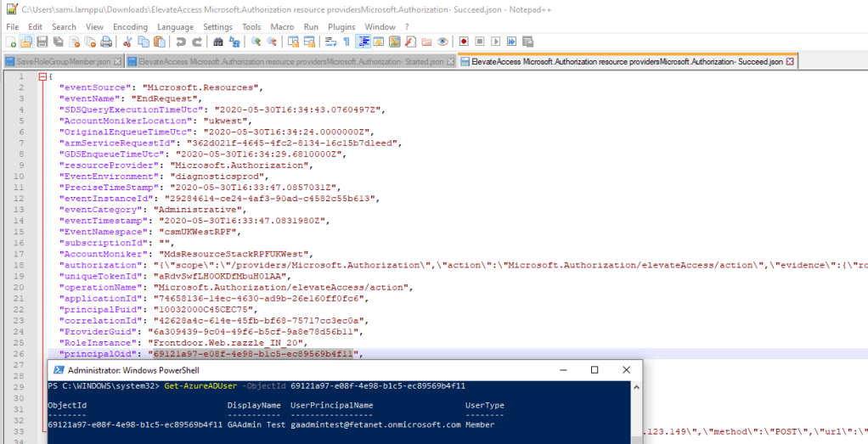Toggle Show All Characters pilcrow icon
The image size is (868, 444).
pos(347,42)
